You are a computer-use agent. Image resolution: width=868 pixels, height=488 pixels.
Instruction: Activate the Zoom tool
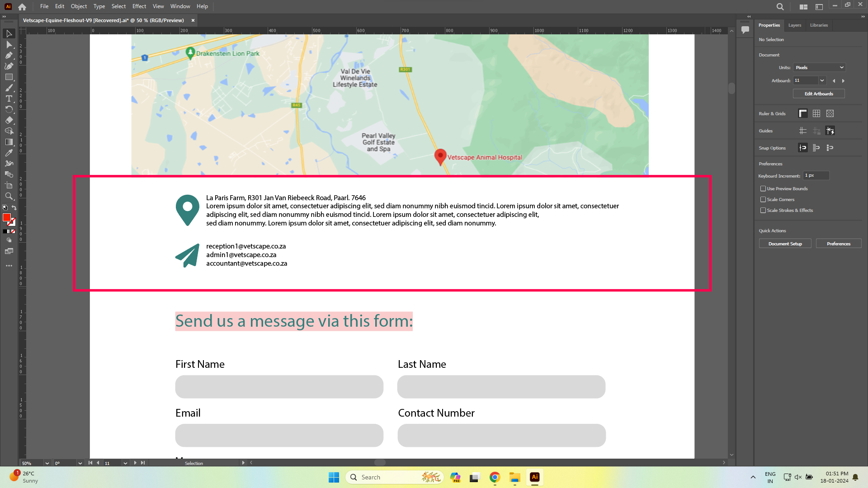pyautogui.click(x=9, y=197)
